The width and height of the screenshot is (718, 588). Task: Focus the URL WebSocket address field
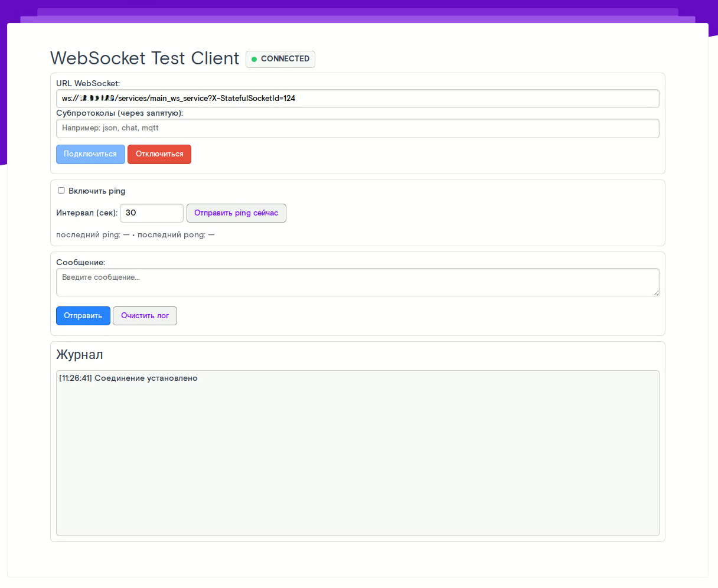coord(357,99)
